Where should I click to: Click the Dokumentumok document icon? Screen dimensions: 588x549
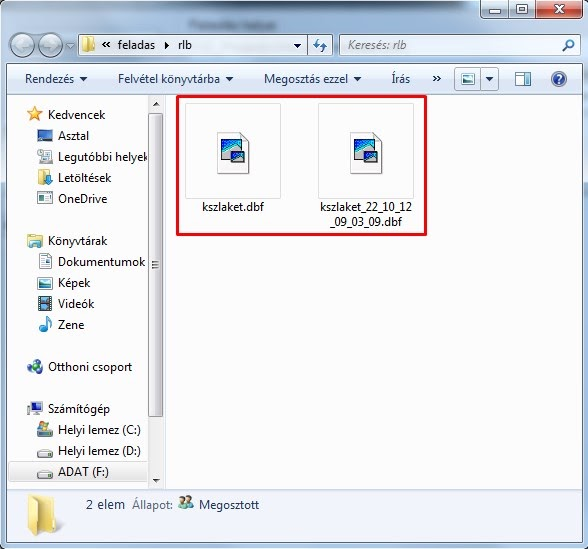[x=45, y=261]
